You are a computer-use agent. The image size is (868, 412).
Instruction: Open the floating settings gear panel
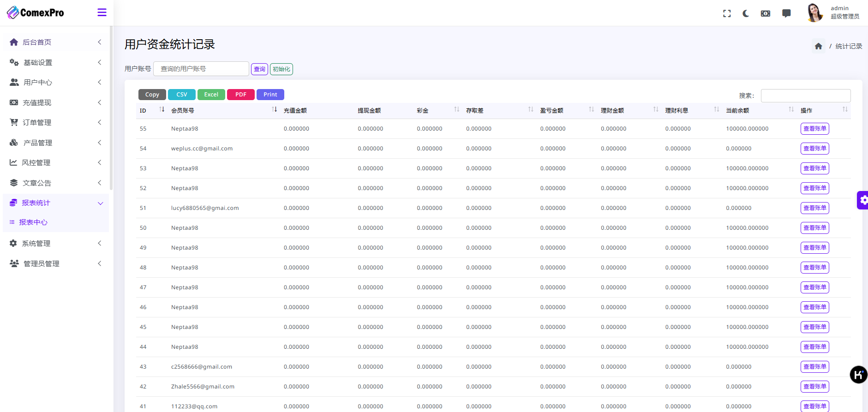[x=862, y=200]
